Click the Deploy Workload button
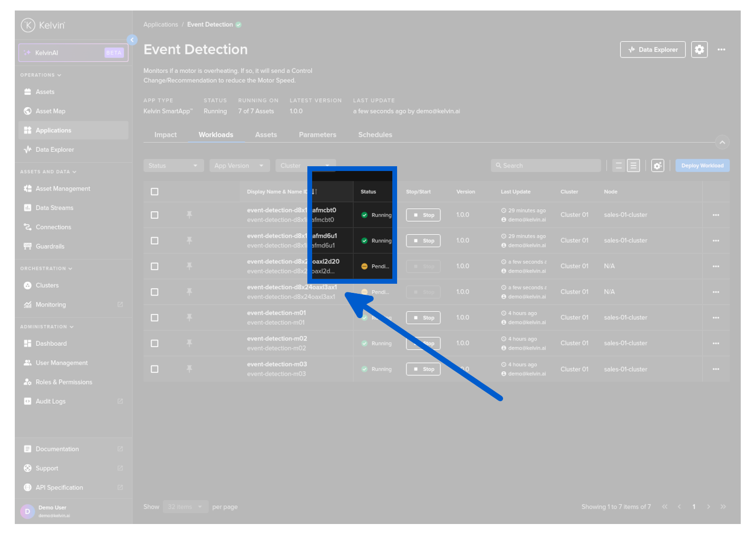756x535 pixels. click(x=702, y=166)
